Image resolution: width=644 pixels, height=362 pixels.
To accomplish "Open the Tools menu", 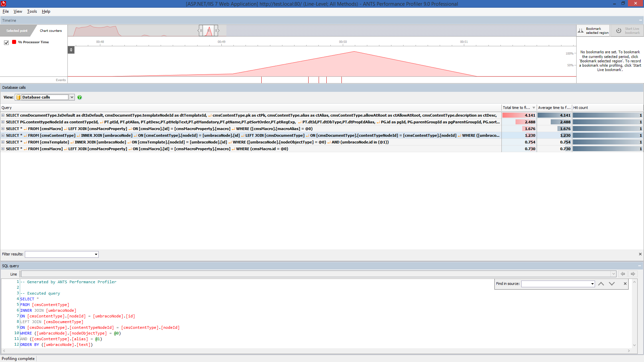I will click(32, 11).
